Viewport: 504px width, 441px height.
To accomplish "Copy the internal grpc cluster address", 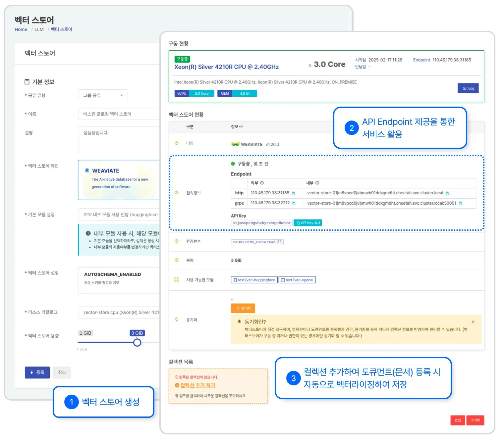I will 460,203.
